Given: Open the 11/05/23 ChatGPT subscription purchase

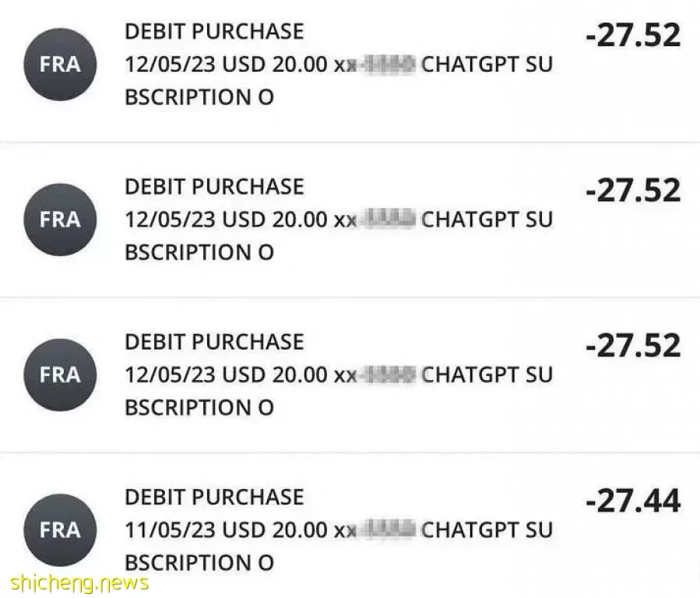Looking at the screenshot, I should [350, 526].
